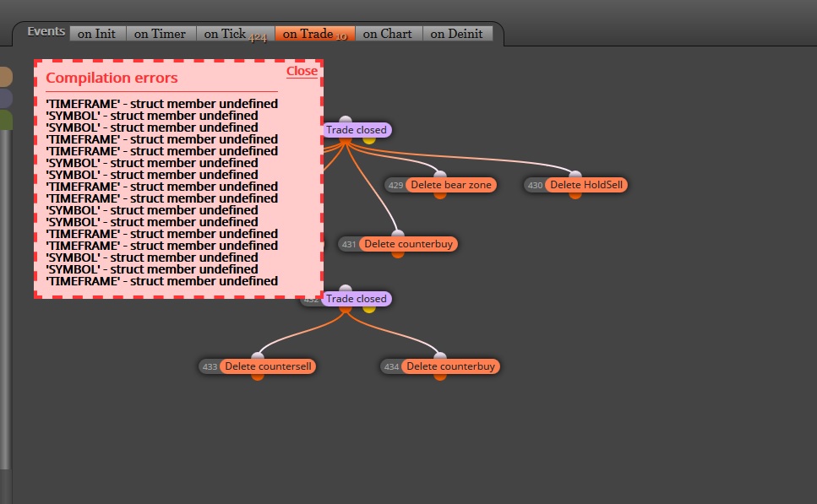817x504 pixels.
Task: Click input connector atop Delete HoldSell
Action: [x=575, y=175]
